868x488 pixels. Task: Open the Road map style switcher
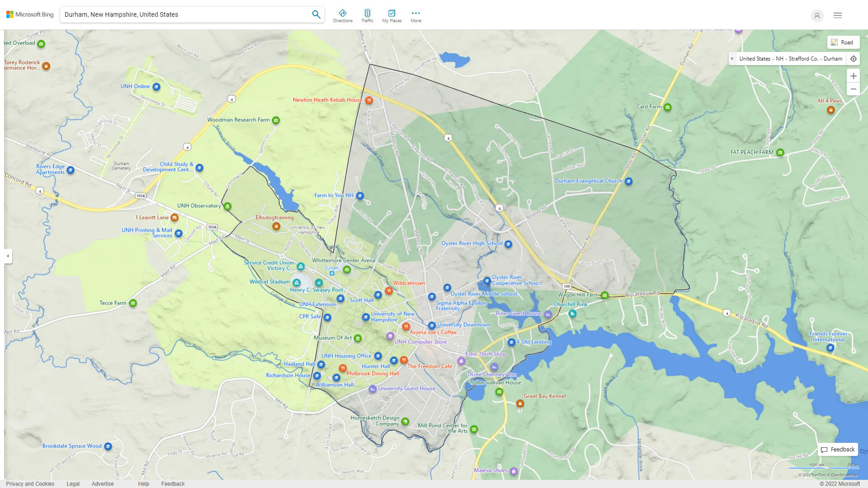click(x=844, y=42)
